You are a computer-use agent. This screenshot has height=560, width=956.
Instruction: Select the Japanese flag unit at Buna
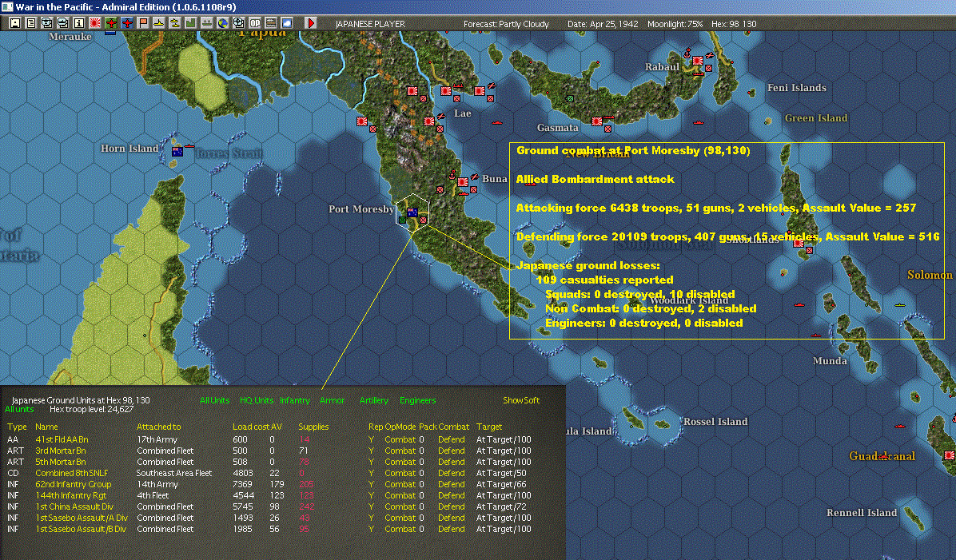463,181
